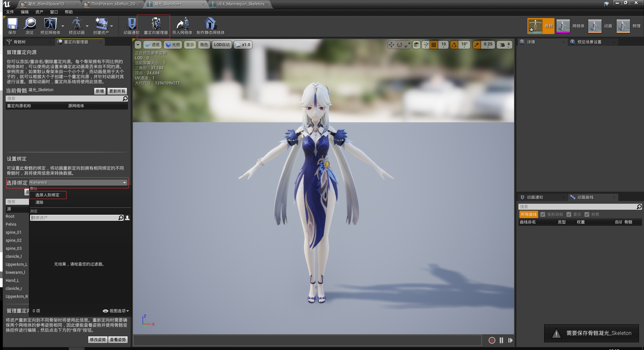Toggle grid snapping in viewport
Viewport: 644px width, 350px height.
[434, 45]
